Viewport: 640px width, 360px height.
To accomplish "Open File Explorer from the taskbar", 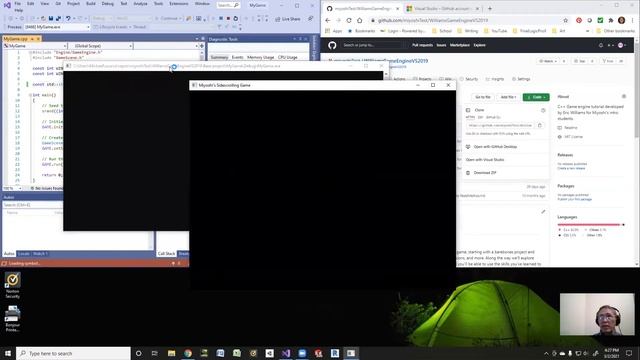I will coord(171,353).
